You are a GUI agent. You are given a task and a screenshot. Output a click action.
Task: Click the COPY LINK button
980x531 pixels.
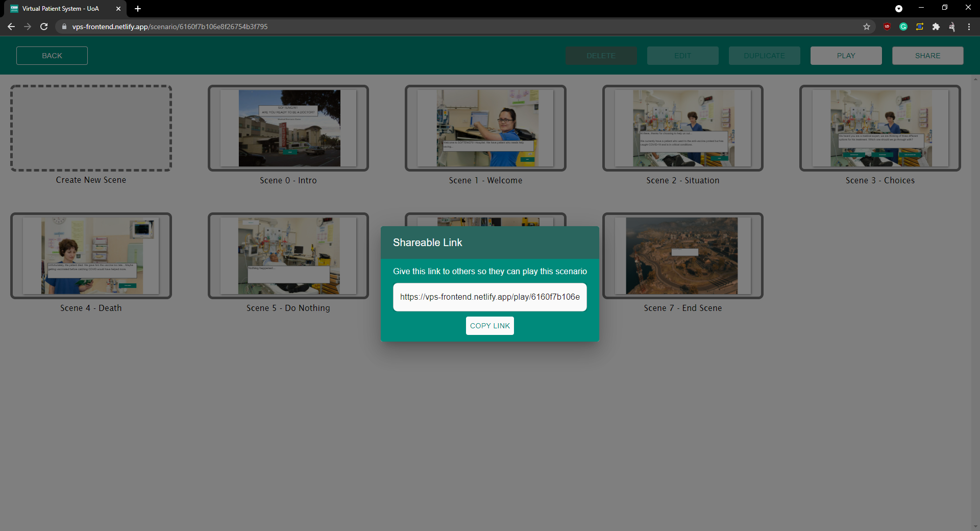[489, 325]
